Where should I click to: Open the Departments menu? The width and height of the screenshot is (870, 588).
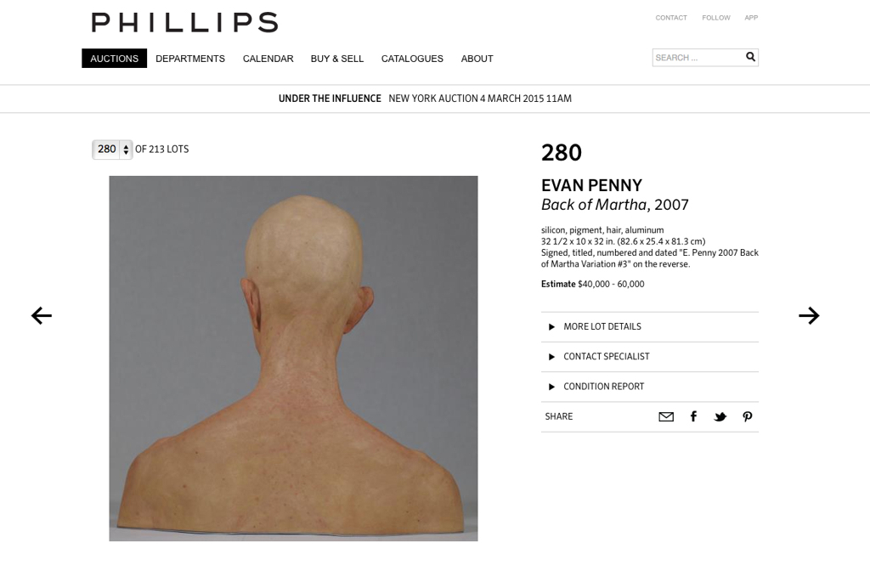(190, 59)
